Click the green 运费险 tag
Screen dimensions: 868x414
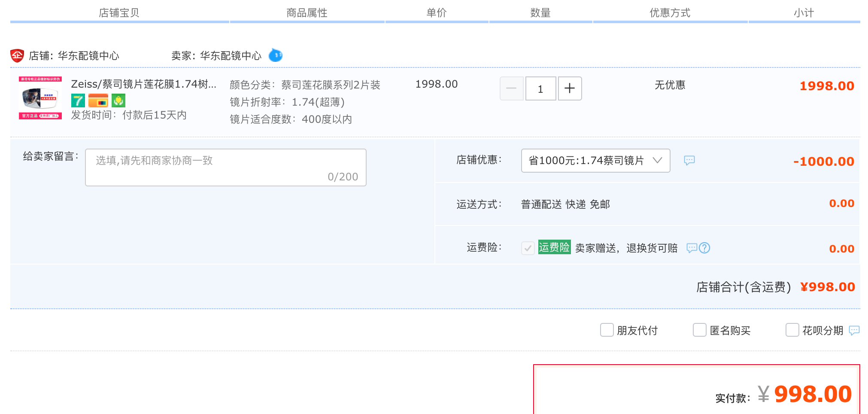(555, 247)
